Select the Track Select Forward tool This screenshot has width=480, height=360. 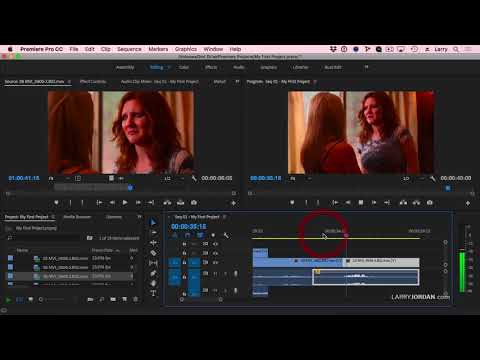[x=153, y=232]
